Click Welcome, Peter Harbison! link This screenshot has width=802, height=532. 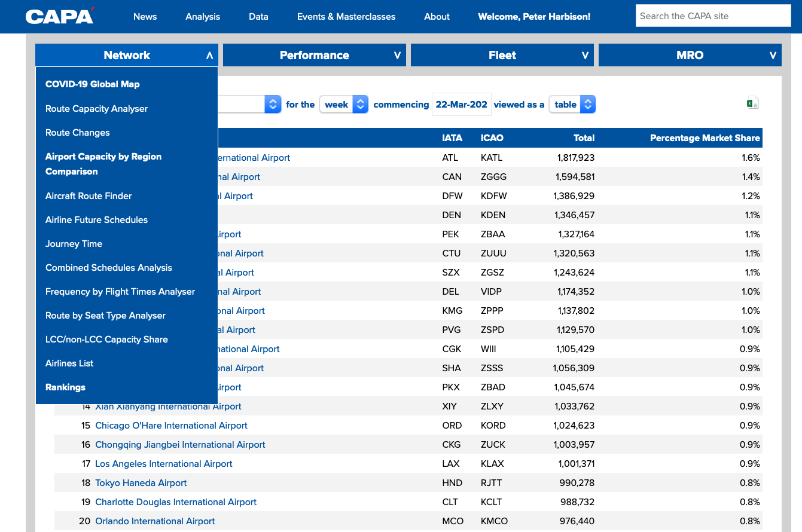(534, 17)
